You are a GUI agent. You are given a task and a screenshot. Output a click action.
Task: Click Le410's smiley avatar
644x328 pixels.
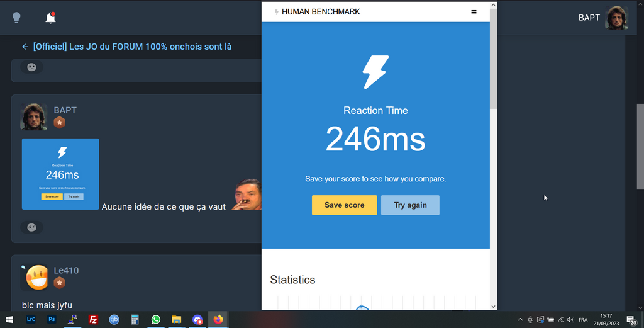(x=35, y=278)
